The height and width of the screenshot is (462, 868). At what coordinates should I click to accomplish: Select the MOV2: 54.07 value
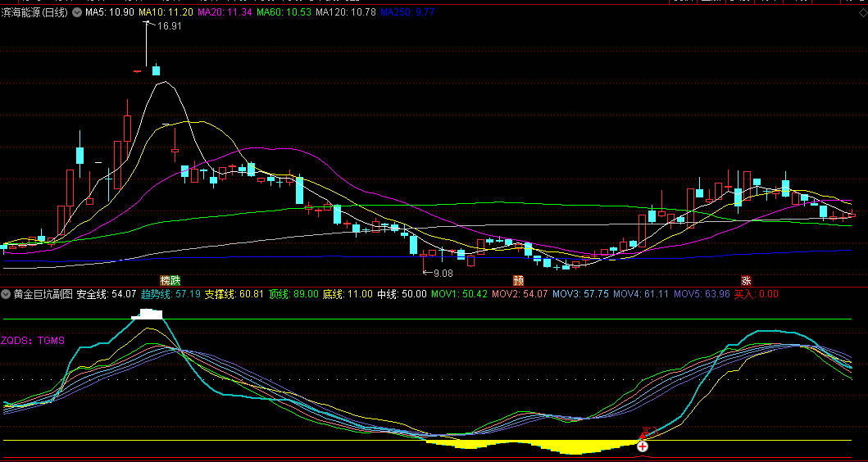pos(520,294)
